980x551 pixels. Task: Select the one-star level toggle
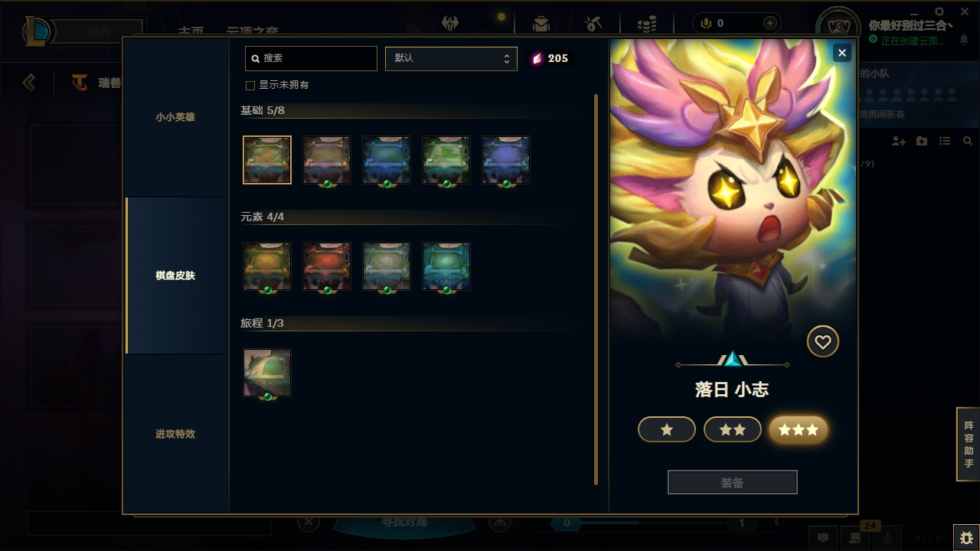coord(667,430)
